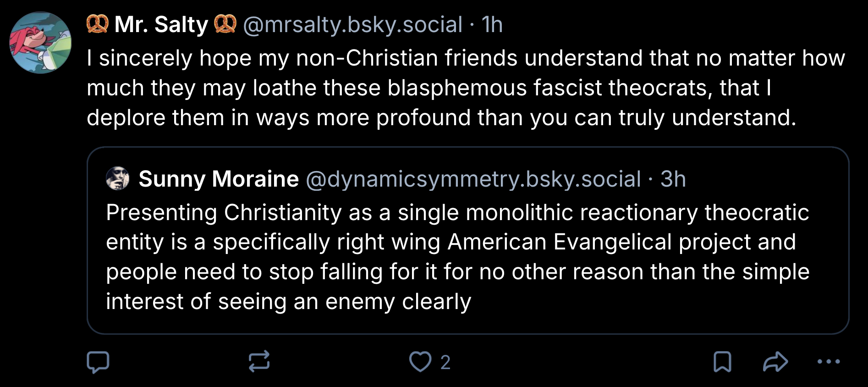Image resolution: width=868 pixels, height=387 pixels.
Task: Click the post text starting "I sincerely hope"
Action: point(466,88)
